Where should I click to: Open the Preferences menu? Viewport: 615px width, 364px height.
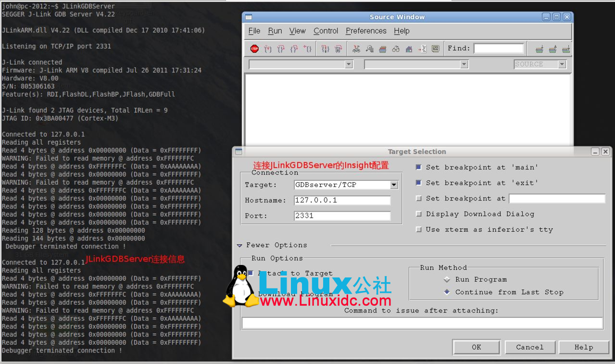(x=366, y=31)
